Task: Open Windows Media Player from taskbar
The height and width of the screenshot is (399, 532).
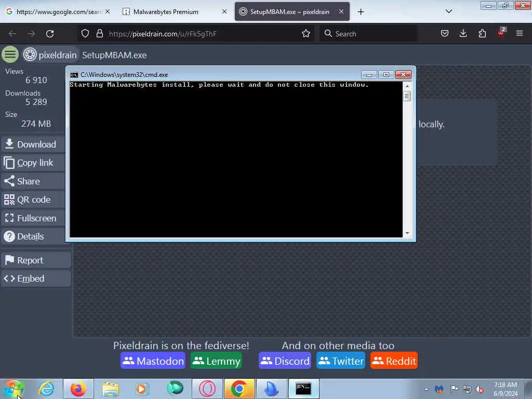Action: coord(142,389)
